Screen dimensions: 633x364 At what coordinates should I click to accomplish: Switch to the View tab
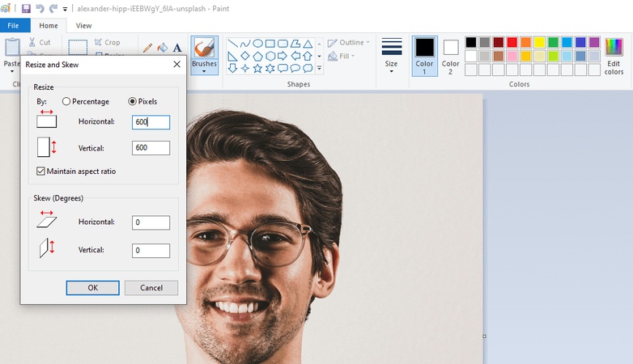(83, 25)
